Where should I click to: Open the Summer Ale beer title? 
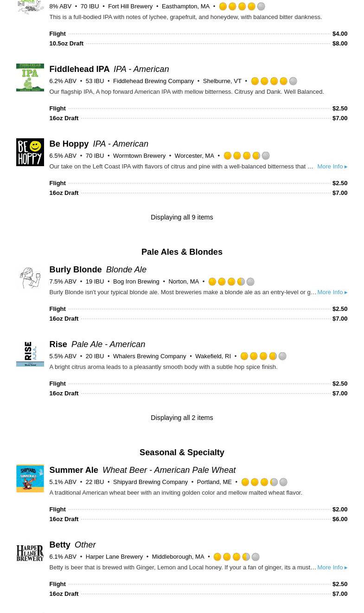(x=74, y=470)
